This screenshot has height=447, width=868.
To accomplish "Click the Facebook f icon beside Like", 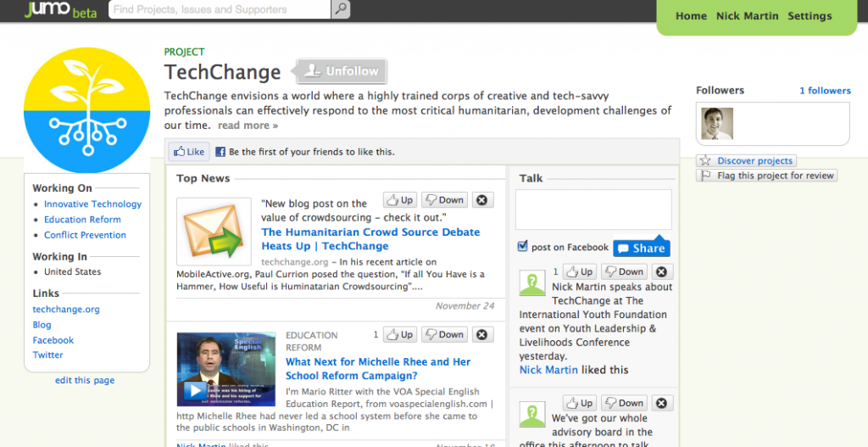I will tap(220, 152).
